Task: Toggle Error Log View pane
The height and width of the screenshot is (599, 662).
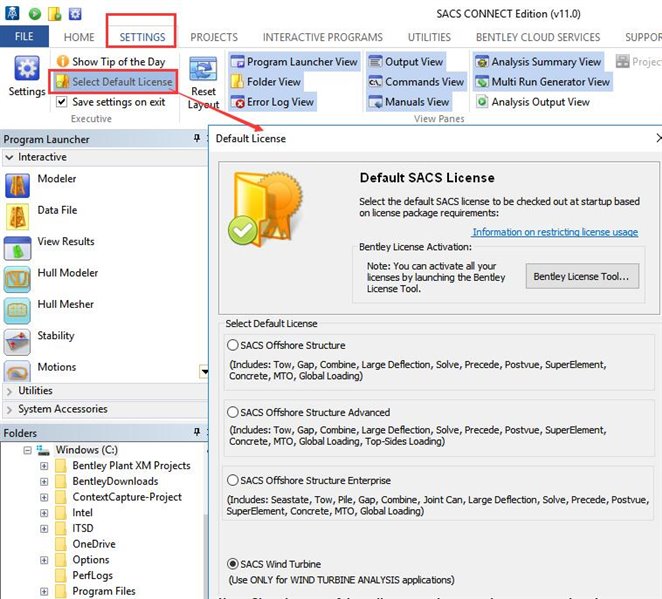Action: [272, 102]
